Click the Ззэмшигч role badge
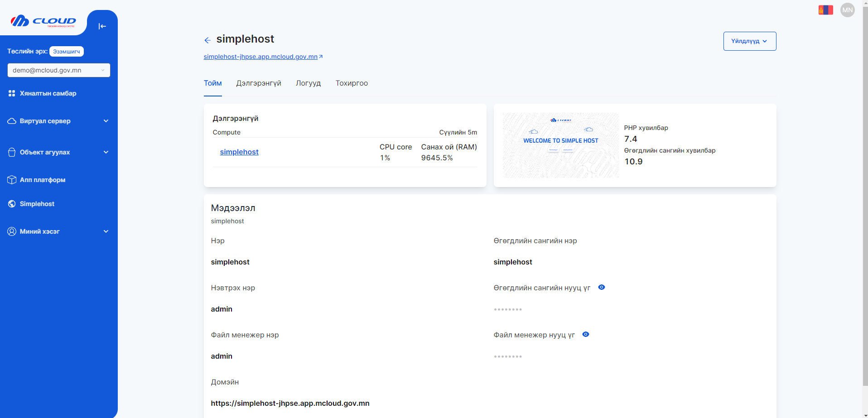 67,51
